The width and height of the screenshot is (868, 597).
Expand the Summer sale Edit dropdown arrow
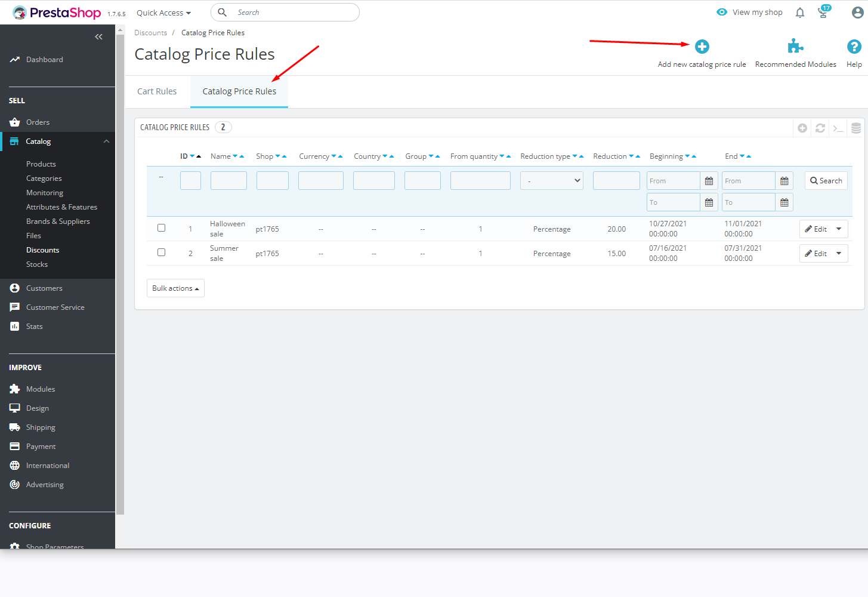pyautogui.click(x=839, y=254)
